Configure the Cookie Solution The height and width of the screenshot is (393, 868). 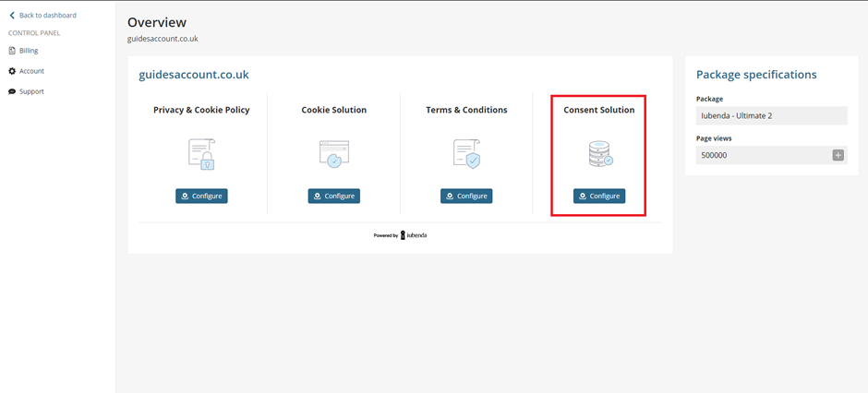[333, 196]
